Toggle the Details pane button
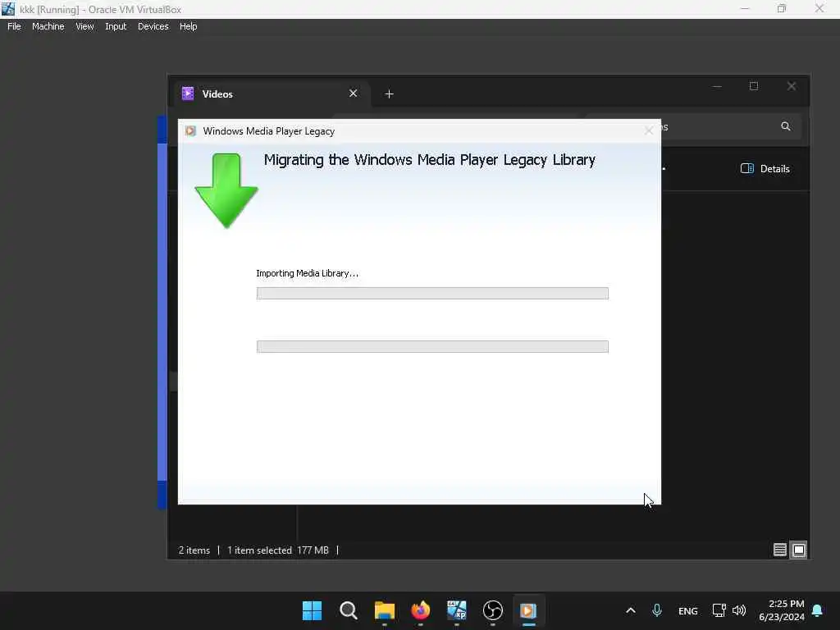The image size is (840, 630). click(x=765, y=169)
